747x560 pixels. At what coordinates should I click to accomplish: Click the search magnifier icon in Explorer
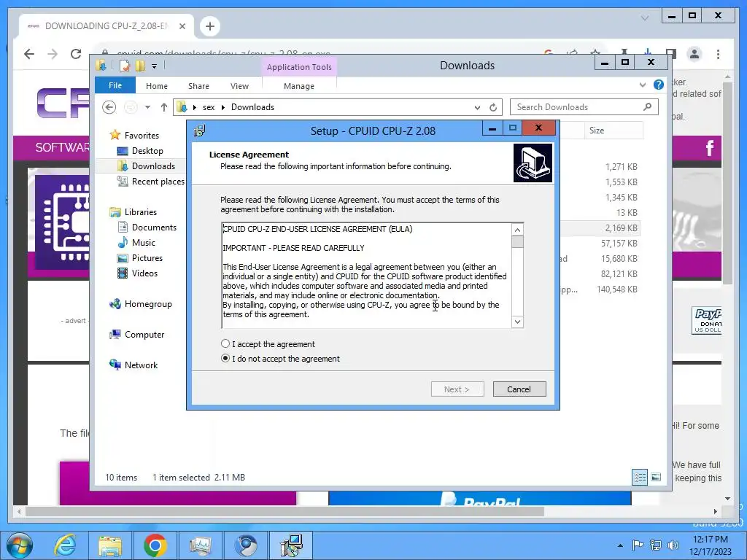pyautogui.click(x=647, y=106)
